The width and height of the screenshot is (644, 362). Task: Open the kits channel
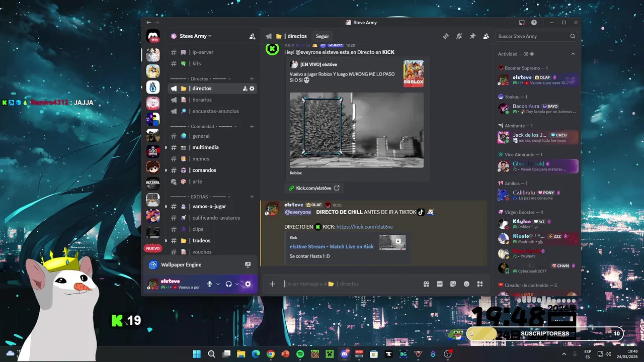tap(212, 64)
